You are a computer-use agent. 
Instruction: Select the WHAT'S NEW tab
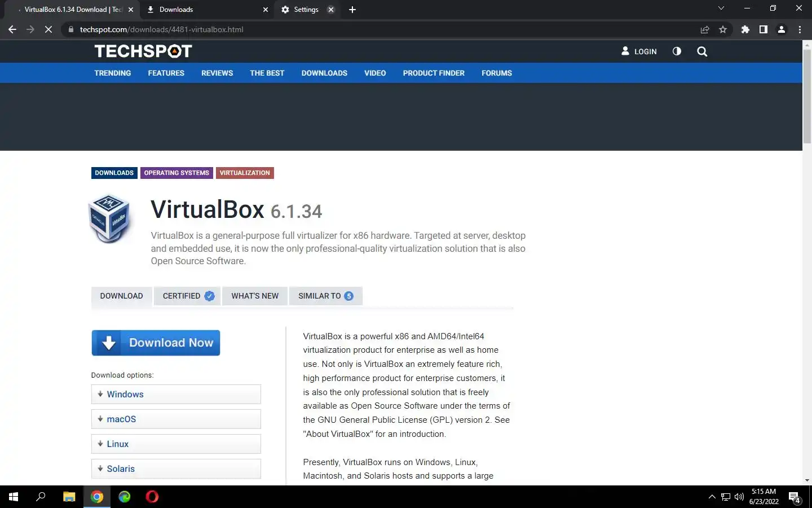[255, 296]
